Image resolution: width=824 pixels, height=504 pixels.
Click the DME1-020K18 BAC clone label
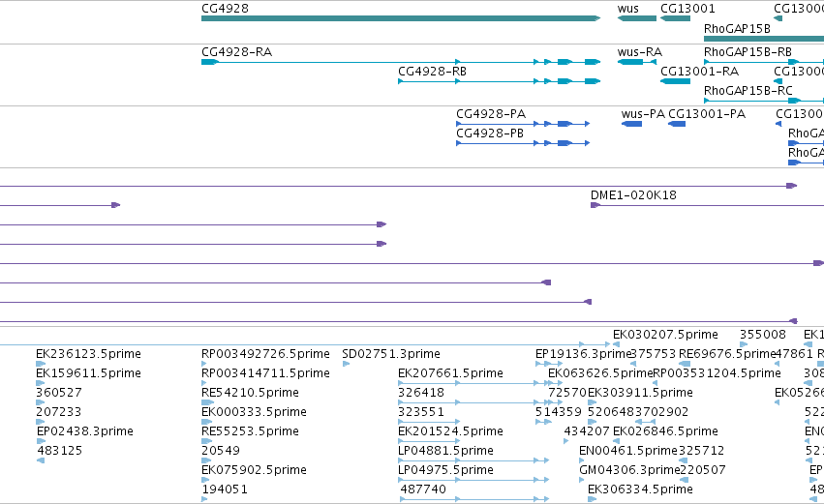633,195
